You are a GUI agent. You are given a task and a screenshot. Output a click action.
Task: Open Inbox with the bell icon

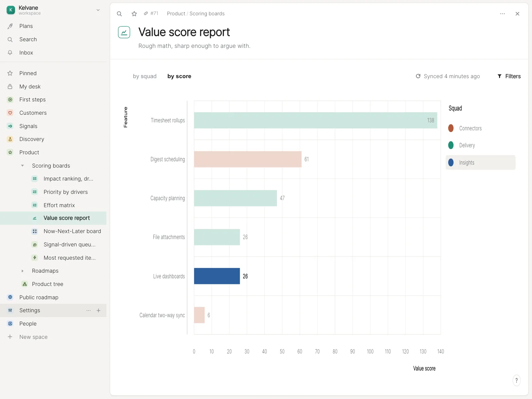[10, 53]
